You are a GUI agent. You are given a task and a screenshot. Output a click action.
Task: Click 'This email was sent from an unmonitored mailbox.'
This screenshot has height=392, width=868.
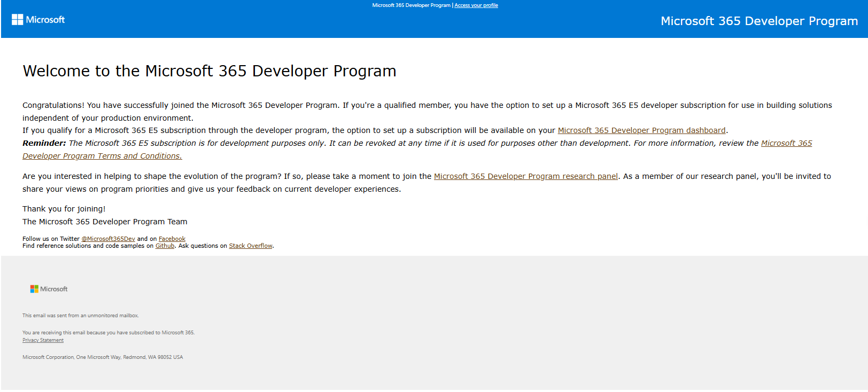coord(81,316)
